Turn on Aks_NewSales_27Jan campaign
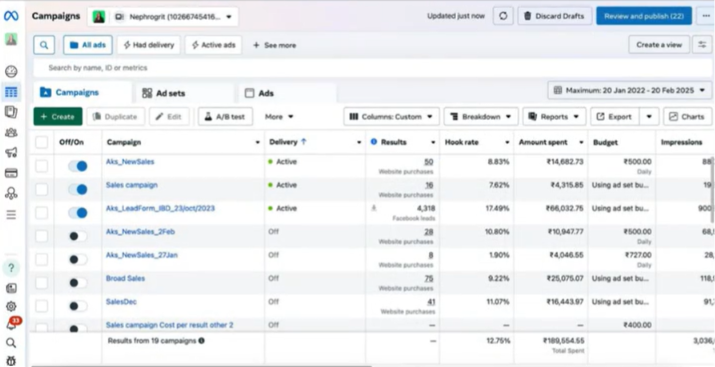The height and width of the screenshot is (367, 715). click(x=78, y=259)
